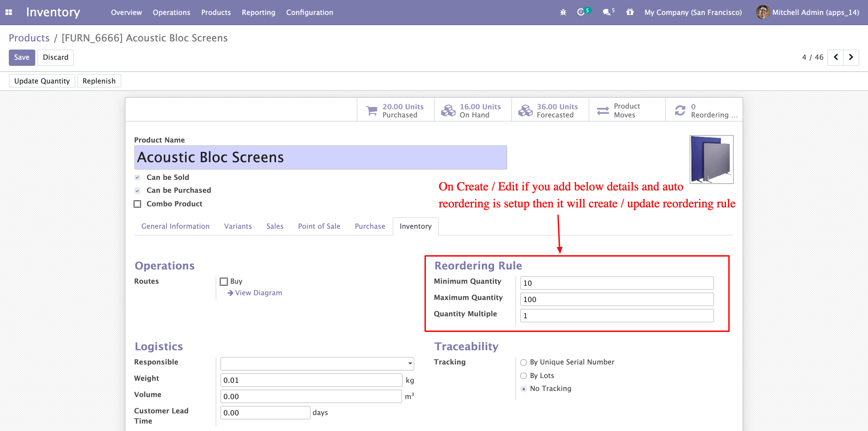
Task: Click the Minimum Quantity input field
Action: (x=616, y=283)
